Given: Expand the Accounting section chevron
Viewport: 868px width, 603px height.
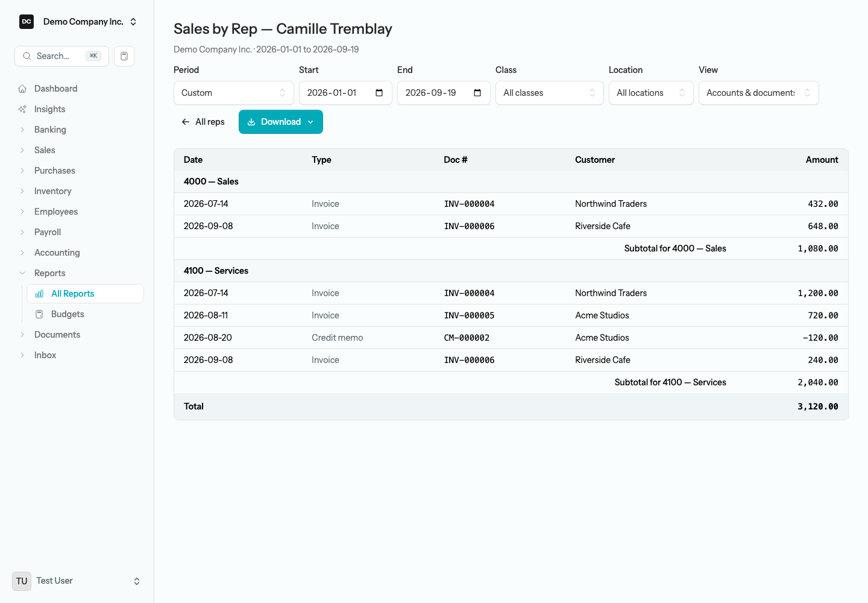Looking at the screenshot, I should (22, 253).
